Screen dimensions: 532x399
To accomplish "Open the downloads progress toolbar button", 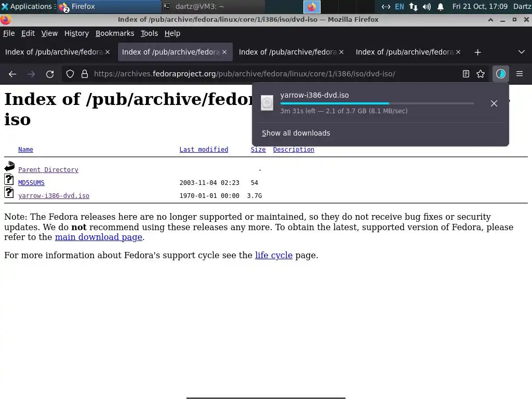I will pos(501,74).
